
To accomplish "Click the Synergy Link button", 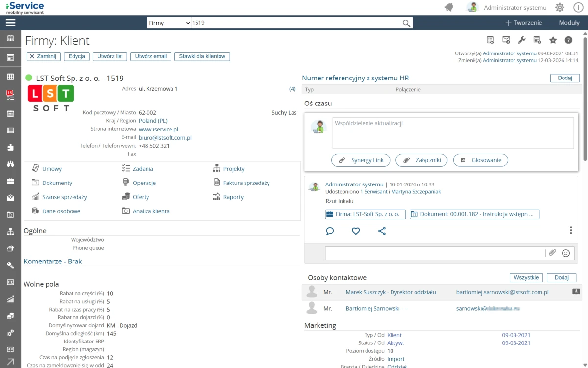I will coord(361,160).
